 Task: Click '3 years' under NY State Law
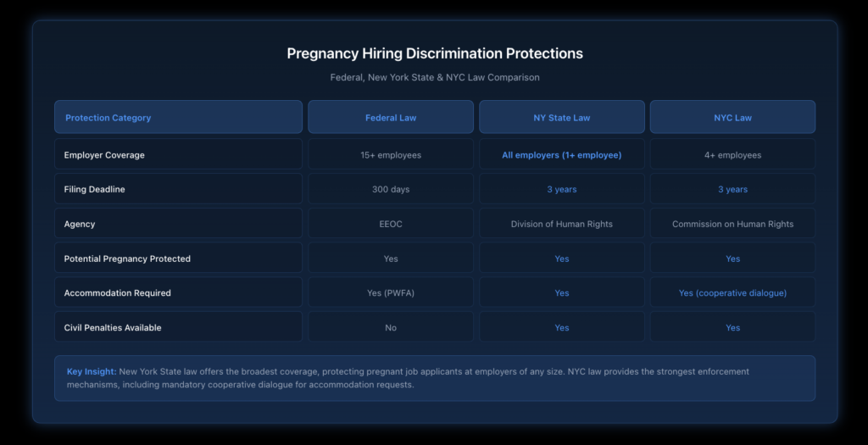tap(562, 189)
